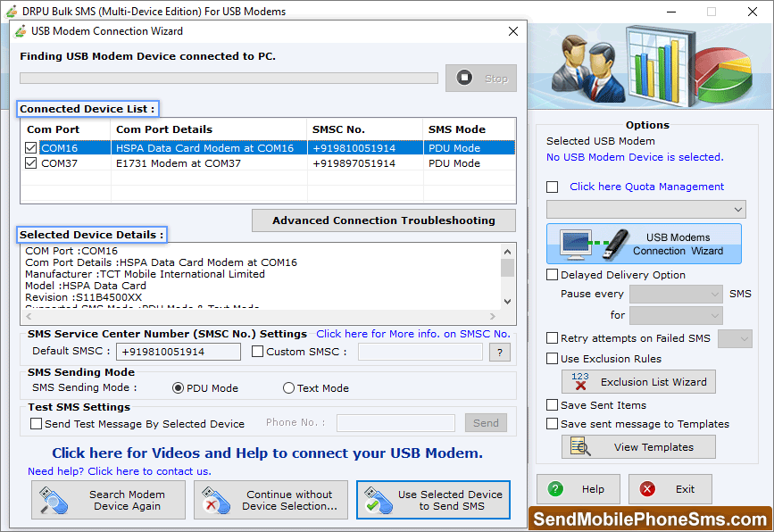
Task: Uncheck the COM16 device checkbox
Action: [x=30, y=147]
